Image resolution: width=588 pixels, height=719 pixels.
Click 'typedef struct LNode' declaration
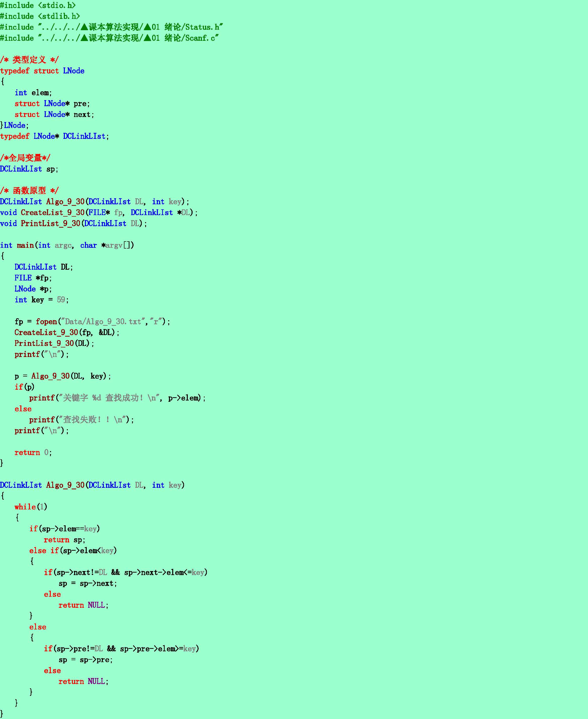(x=42, y=71)
